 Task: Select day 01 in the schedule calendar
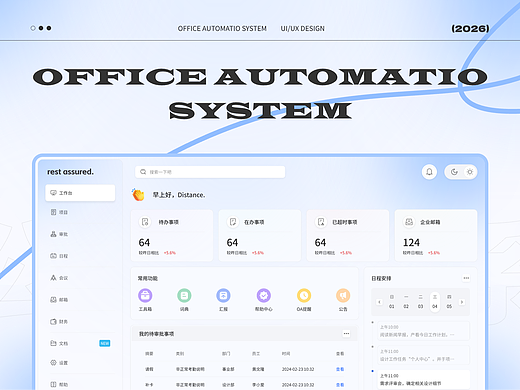[x=392, y=302]
